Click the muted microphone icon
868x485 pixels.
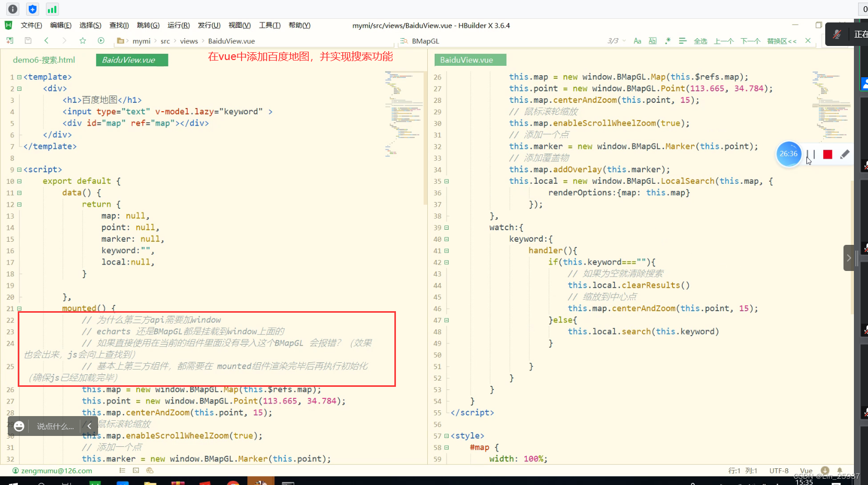[x=837, y=34]
